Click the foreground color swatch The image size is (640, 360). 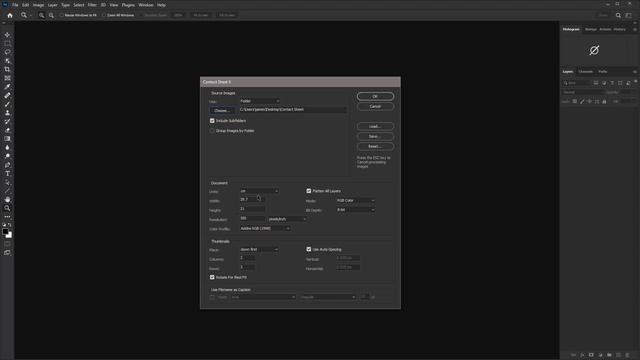coord(5,231)
